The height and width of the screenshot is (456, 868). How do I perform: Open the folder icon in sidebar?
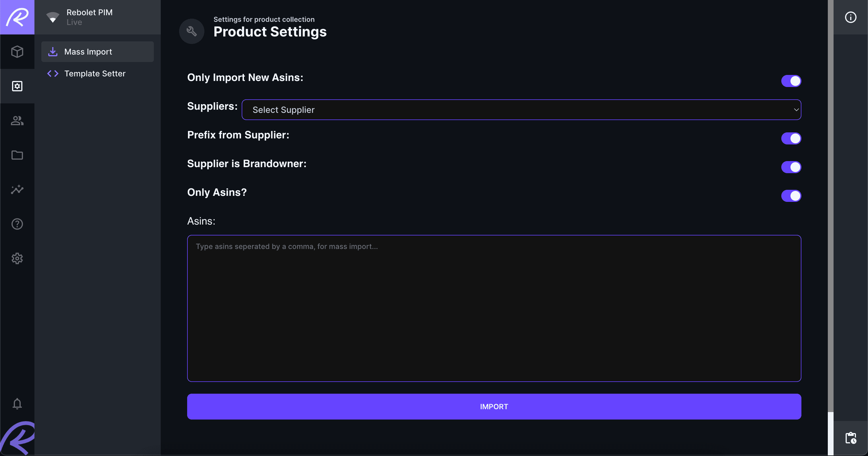(17, 155)
